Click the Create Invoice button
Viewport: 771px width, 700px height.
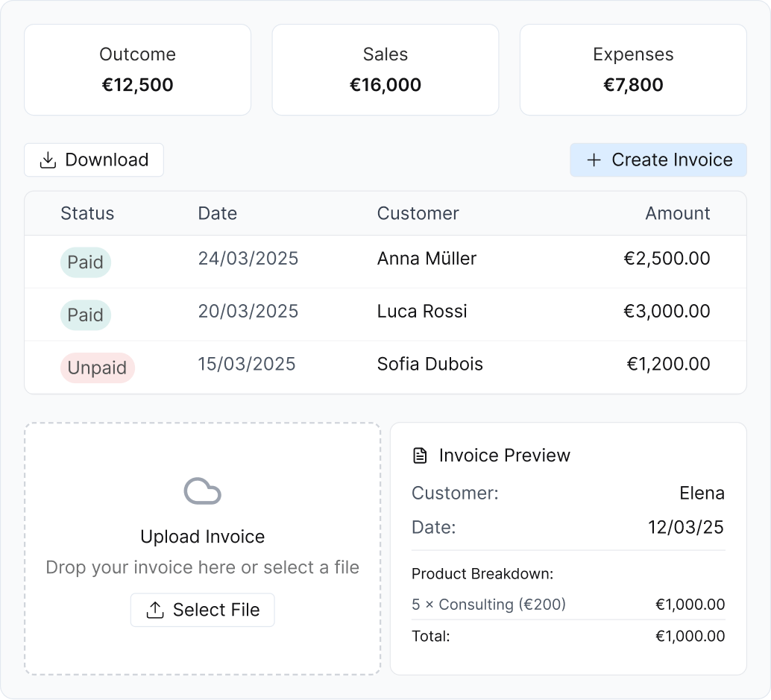(x=658, y=160)
